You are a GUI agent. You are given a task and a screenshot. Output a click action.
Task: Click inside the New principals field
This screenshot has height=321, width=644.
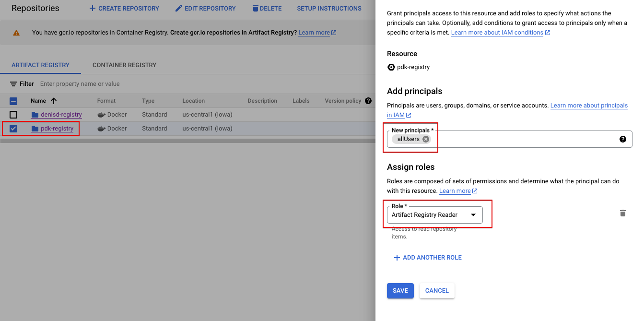pos(510,139)
